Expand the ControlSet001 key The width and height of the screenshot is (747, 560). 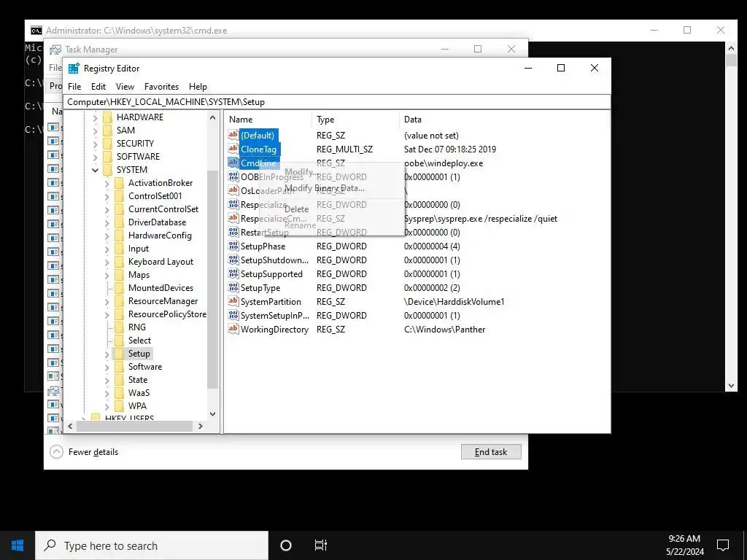click(107, 196)
